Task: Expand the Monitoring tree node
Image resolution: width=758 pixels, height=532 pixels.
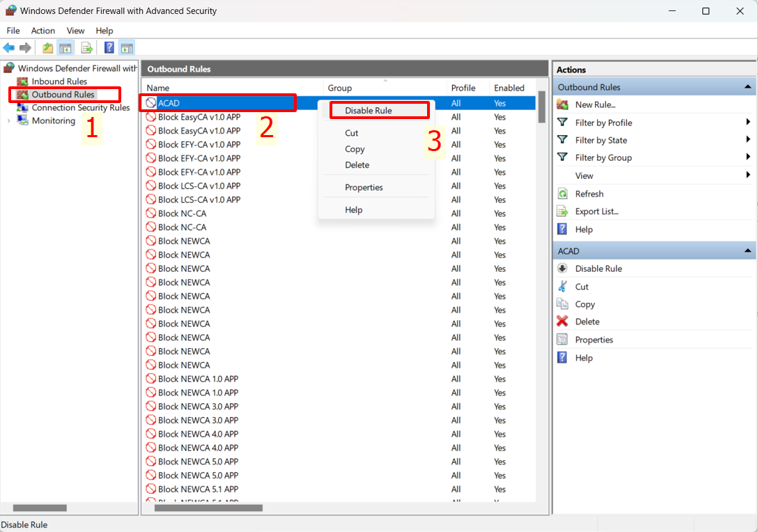Action: 8,120
